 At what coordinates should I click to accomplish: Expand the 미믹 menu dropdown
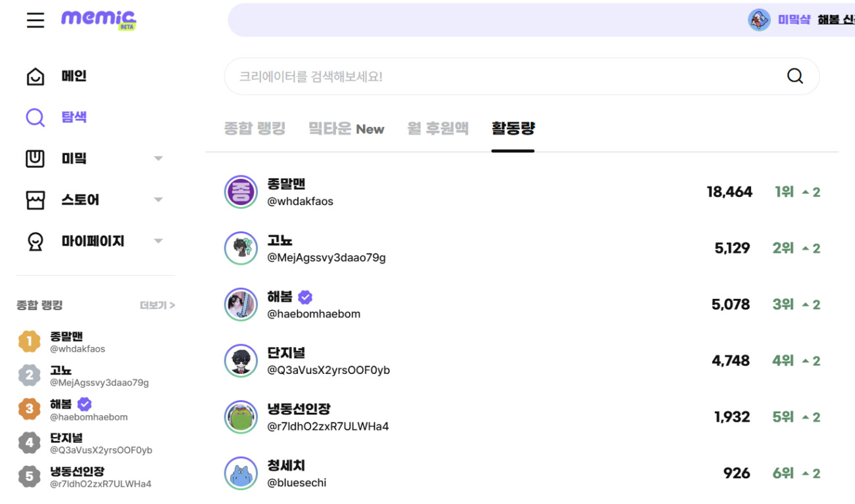pos(158,158)
